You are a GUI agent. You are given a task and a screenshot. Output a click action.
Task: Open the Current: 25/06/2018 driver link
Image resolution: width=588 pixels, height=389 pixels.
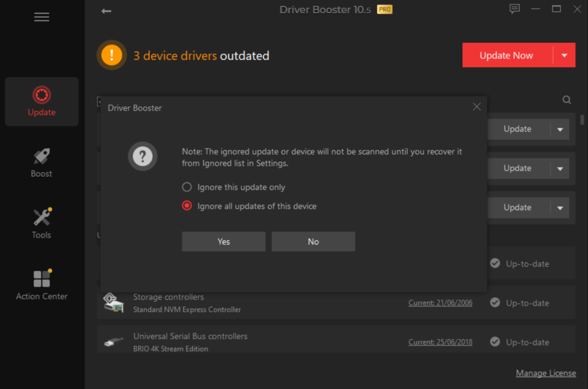coord(440,342)
